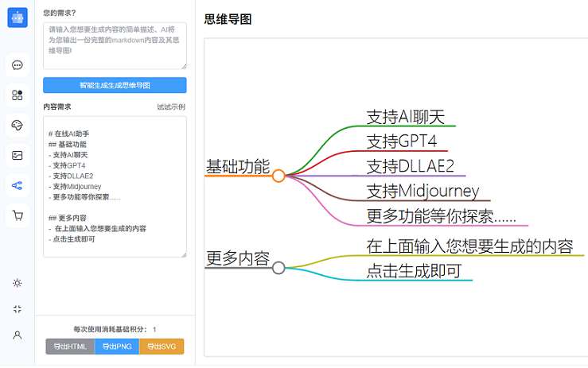
Task: Click the 您的需求 label
Action: [59, 14]
